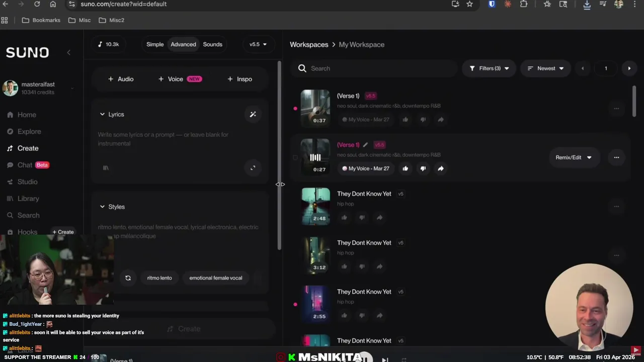Pause the playing (Verse 1) 0:27 thumbnail
This screenshot has width=644, height=362.
[x=315, y=157]
